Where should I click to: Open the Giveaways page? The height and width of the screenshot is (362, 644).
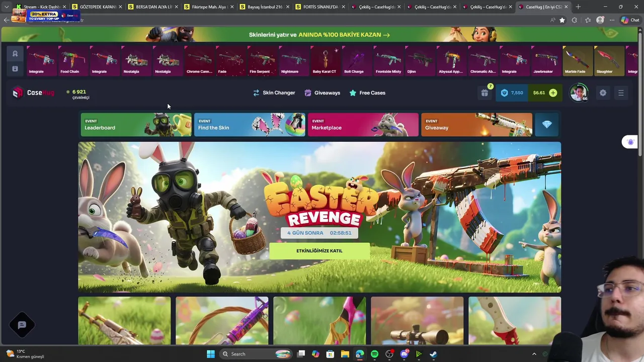click(x=322, y=93)
